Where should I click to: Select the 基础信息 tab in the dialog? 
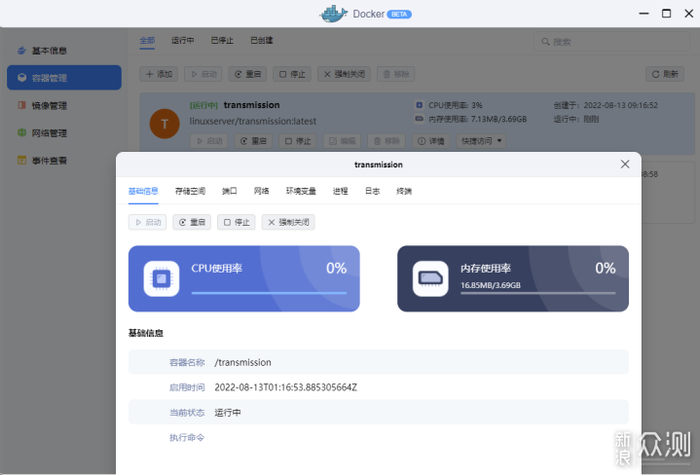pos(143,192)
